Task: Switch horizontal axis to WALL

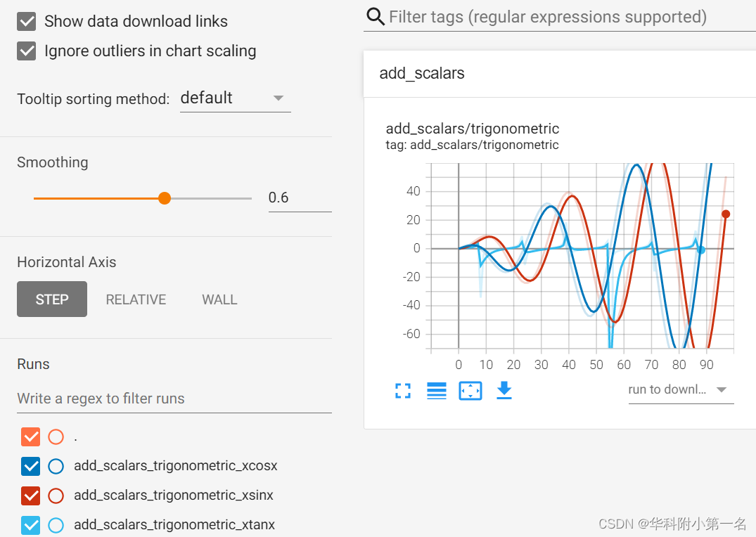Action: tap(219, 299)
